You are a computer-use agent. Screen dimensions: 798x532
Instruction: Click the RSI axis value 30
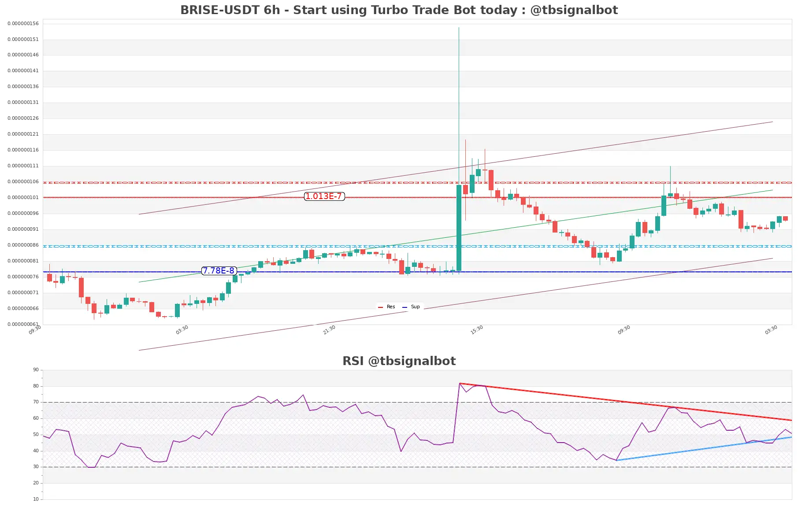pyautogui.click(x=36, y=467)
